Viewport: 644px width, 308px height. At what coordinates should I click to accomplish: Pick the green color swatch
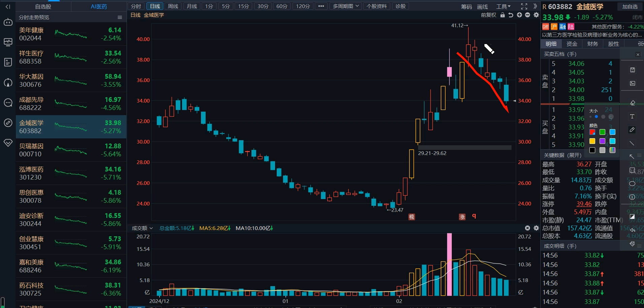pyautogui.click(x=602, y=132)
